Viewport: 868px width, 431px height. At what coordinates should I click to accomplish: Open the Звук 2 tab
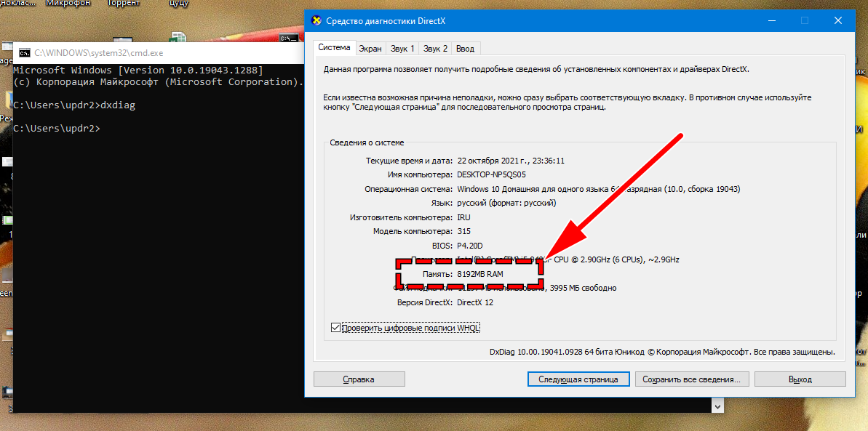tap(436, 49)
